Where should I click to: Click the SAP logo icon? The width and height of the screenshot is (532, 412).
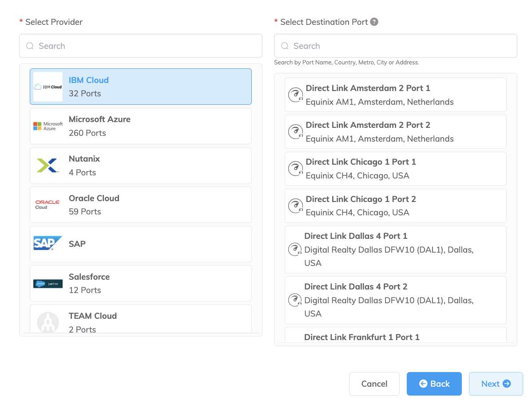coord(48,243)
